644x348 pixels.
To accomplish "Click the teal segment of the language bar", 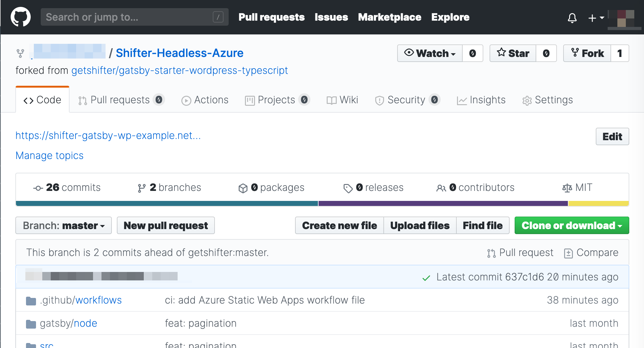I will pyautogui.click(x=167, y=203).
